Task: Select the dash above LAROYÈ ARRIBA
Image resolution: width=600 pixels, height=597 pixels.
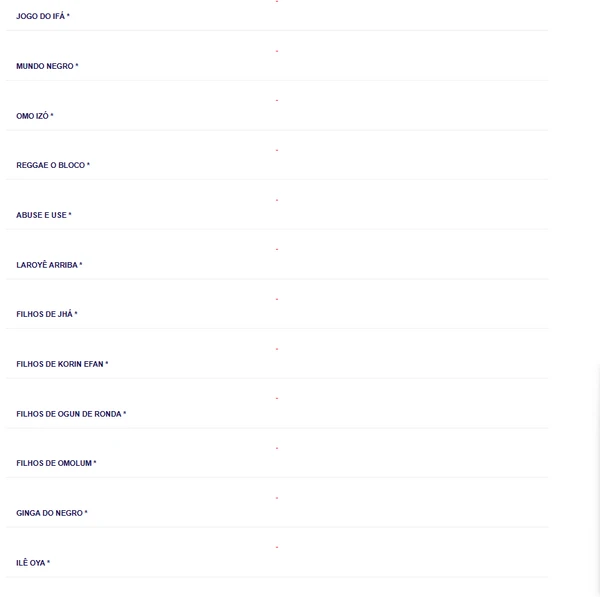Action: coord(277,249)
